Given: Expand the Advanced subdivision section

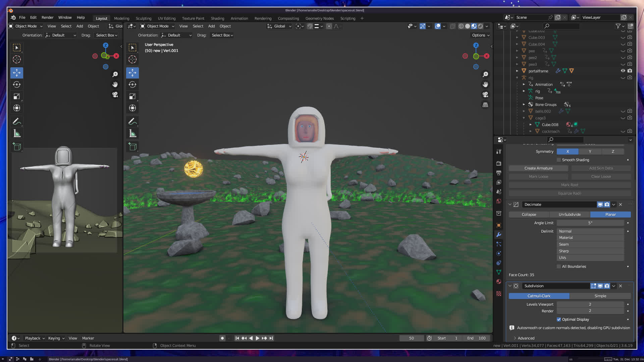Looking at the screenshot, I should (526, 338).
